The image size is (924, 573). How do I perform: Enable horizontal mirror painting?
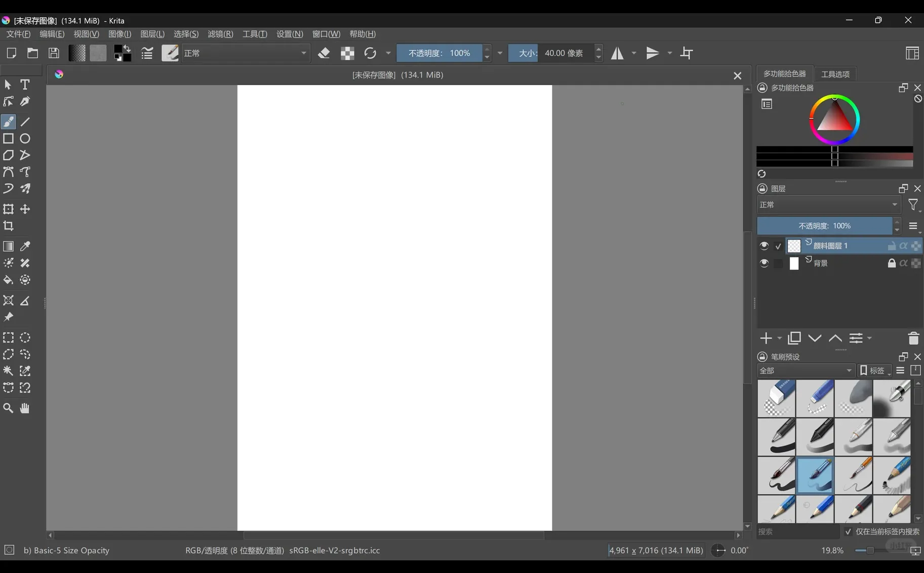tap(618, 53)
